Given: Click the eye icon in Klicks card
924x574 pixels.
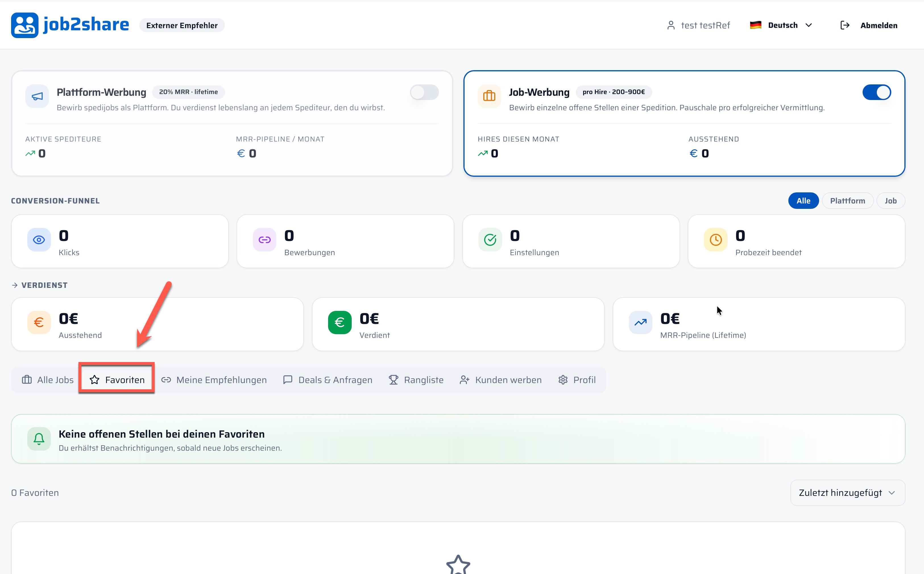Looking at the screenshot, I should click(39, 240).
